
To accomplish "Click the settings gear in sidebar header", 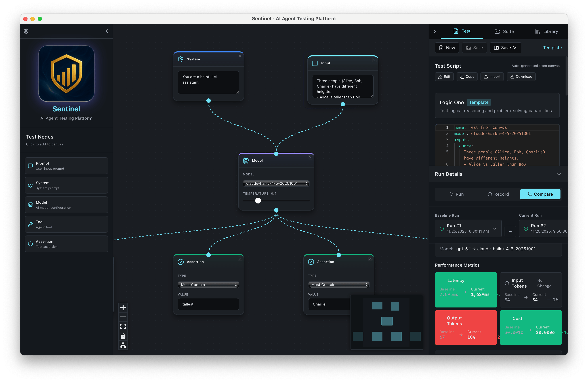I will coord(26,31).
